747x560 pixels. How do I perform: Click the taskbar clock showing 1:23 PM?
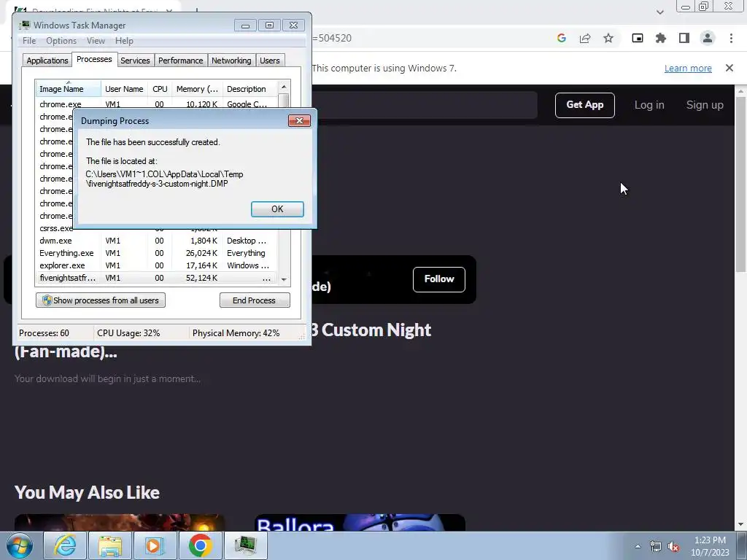[x=710, y=546]
